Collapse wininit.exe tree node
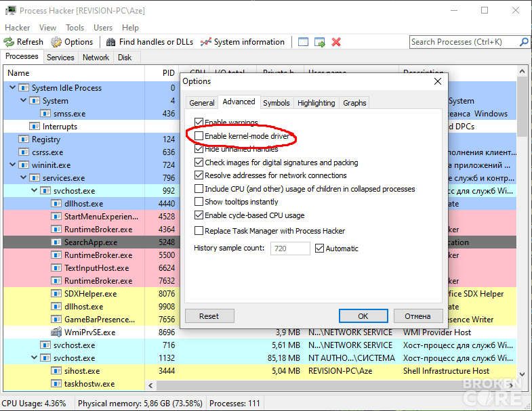This screenshot has height=411, width=532. (x=13, y=165)
